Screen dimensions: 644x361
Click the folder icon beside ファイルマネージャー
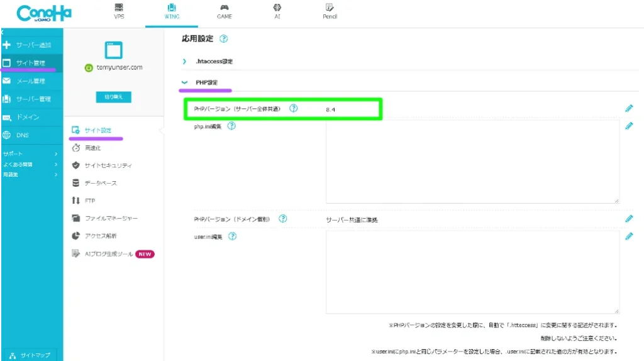pos(75,218)
